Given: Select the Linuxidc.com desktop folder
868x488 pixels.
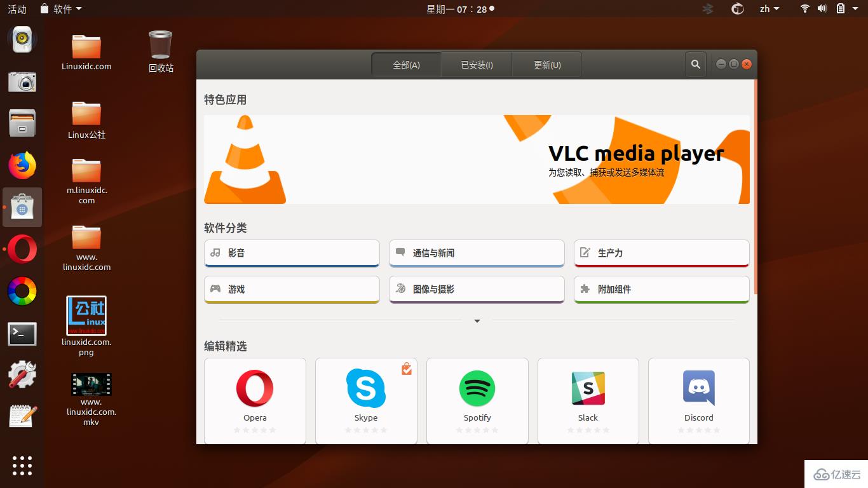Looking at the screenshot, I should click(x=86, y=51).
